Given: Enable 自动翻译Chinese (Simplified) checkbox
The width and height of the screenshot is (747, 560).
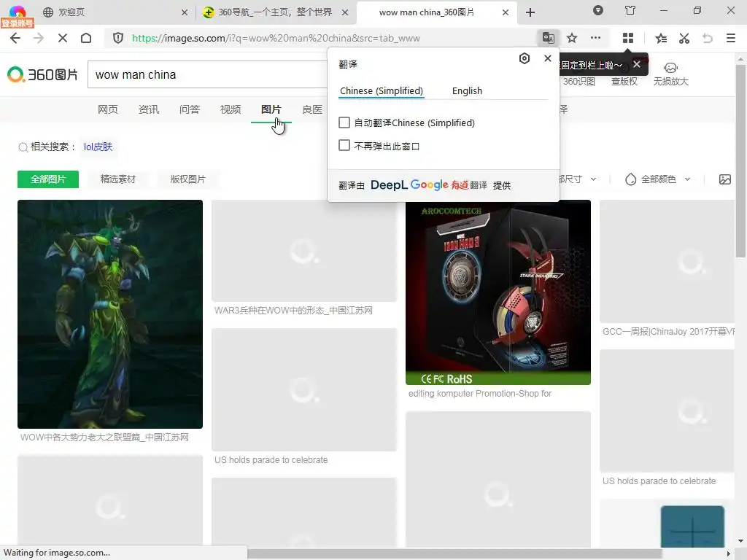Looking at the screenshot, I should pyautogui.click(x=344, y=122).
